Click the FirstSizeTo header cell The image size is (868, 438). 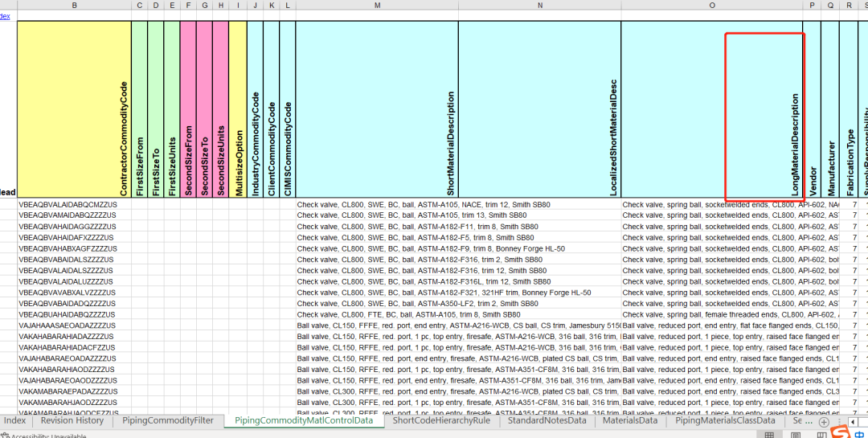click(156, 109)
